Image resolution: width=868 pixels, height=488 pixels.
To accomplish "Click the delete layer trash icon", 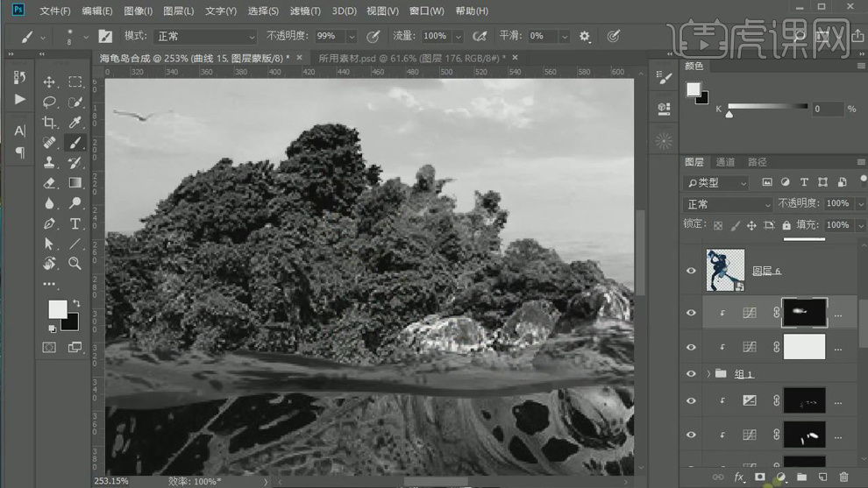I will point(843,477).
